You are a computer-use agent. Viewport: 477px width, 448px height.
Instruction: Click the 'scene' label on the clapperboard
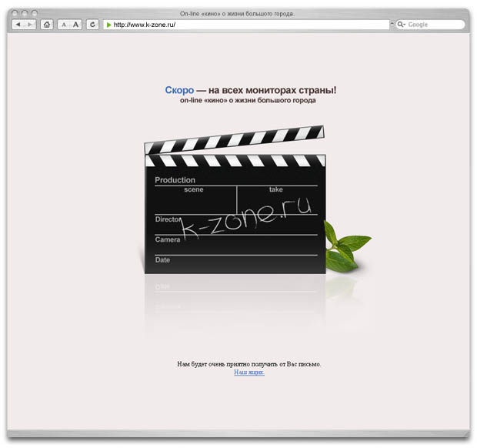pyautogui.click(x=193, y=189)
